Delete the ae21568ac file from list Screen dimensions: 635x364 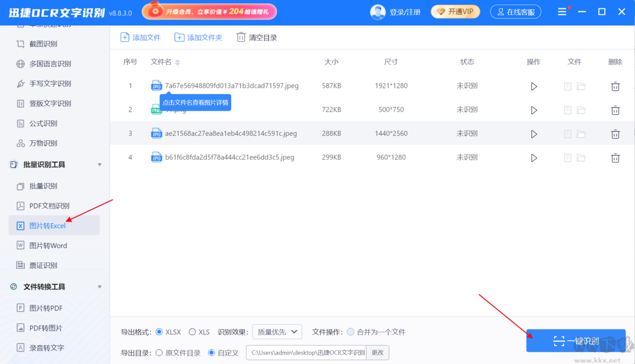coord(615,133)
